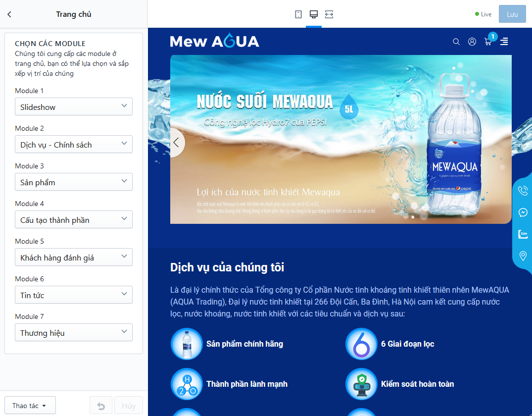Click the Module 7 label
Viewport: 532px width, 416px height.
point(29,316)
